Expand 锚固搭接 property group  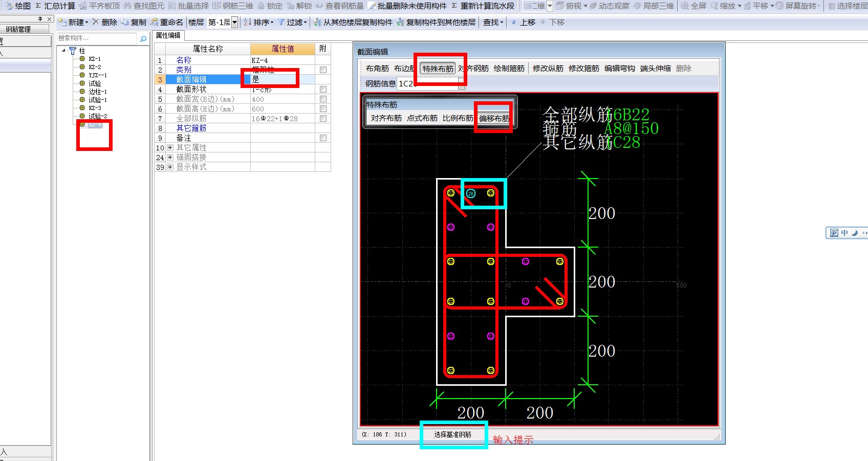170,158
